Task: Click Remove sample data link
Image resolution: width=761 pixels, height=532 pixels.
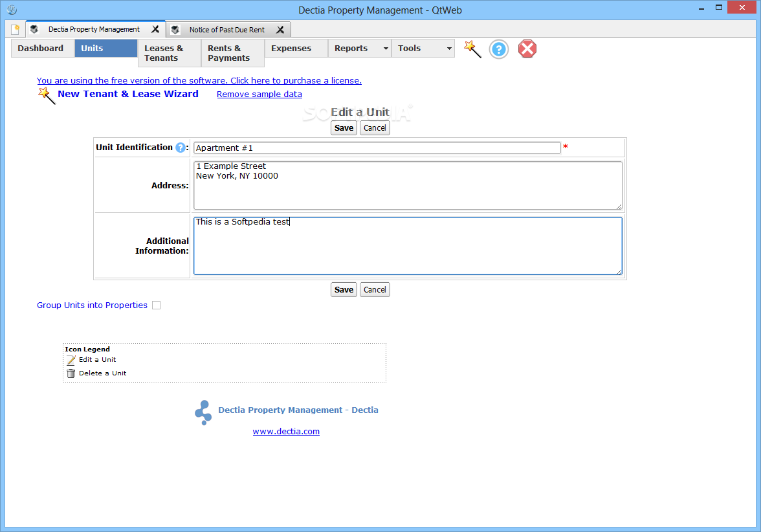Action: pos(259,94)
